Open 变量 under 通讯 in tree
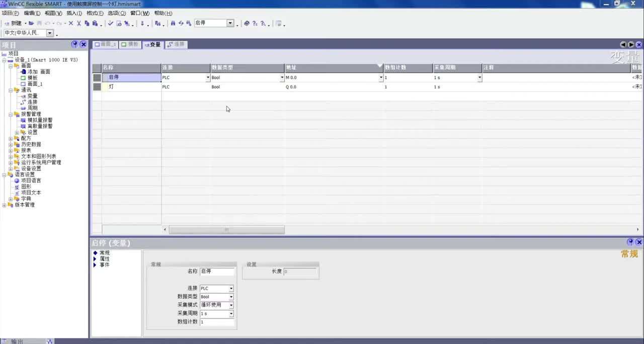The image size is (644, 344). pos(32,96)
